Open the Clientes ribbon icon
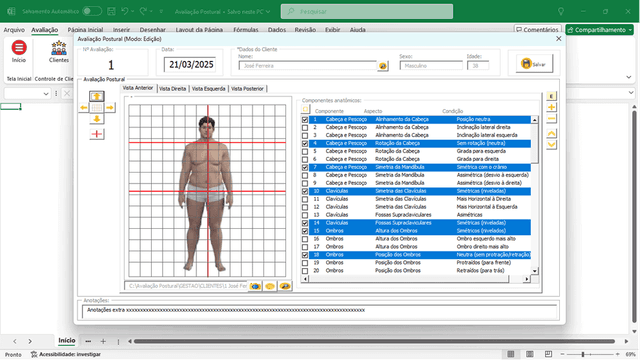The height and width of the screenshot is (360, 640). tap(59, 48)
